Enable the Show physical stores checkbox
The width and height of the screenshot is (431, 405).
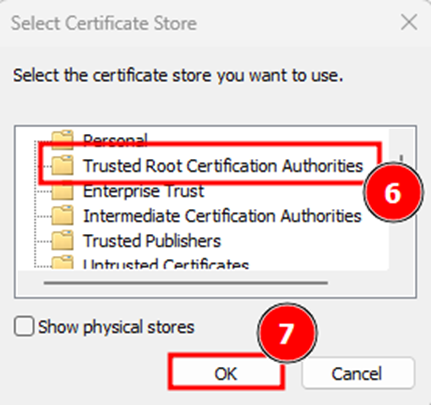(24, 326)
